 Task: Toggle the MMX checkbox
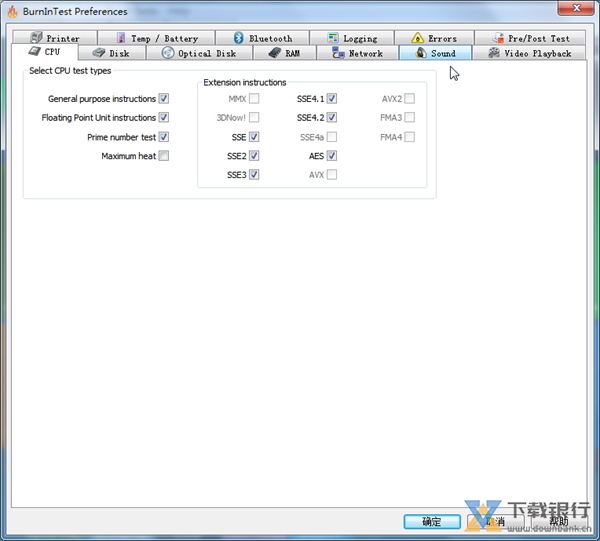(x=254, y=99)
